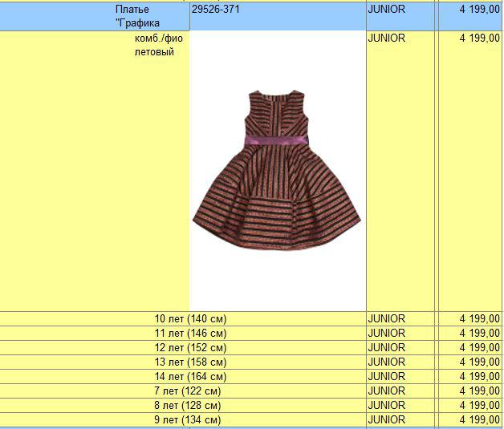Click JUNIOR cell in the 10 лет row
The height and width of the screenshot is (429, 504).
point(386,319)
